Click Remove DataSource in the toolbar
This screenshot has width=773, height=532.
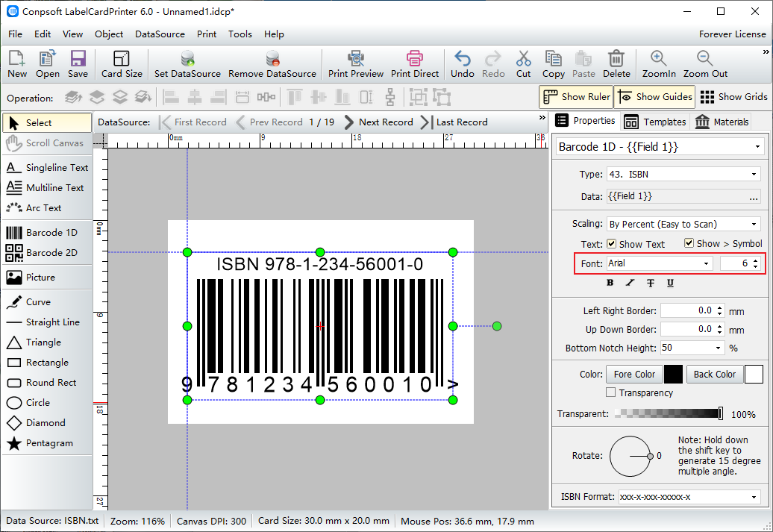pos(272,63)
